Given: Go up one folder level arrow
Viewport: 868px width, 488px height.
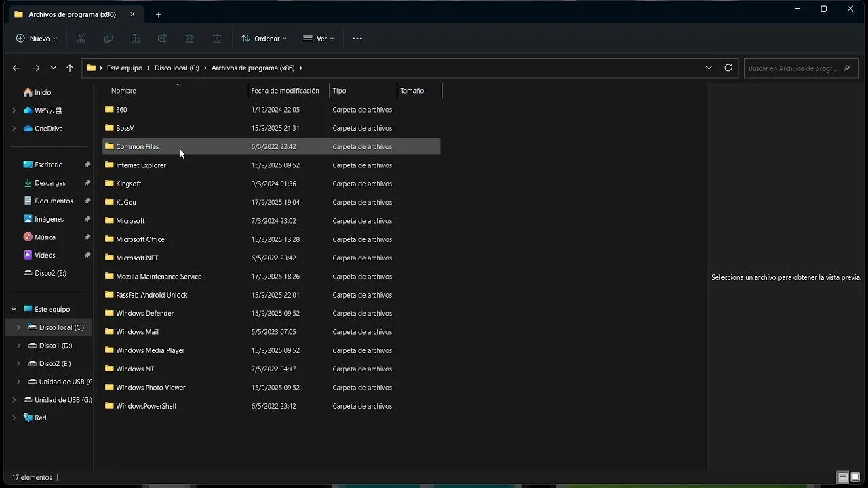Looking at the screenshot, I should point(70,68).
